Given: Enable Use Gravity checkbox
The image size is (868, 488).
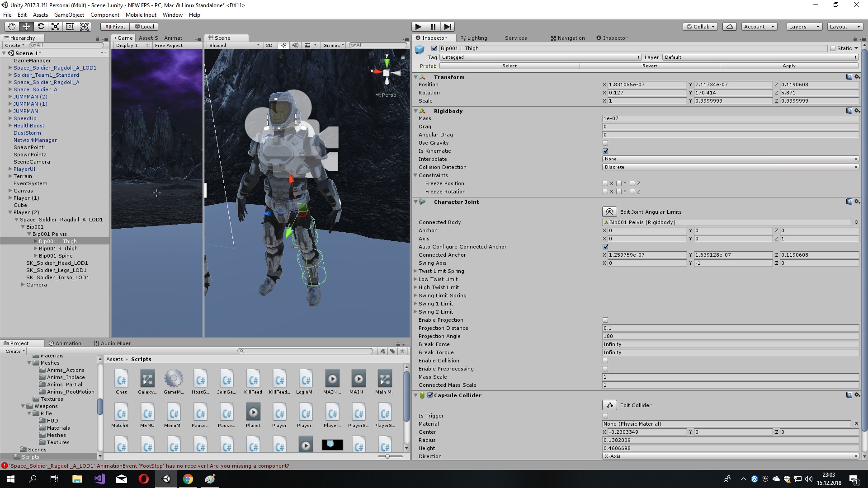Looking at the screenshot, I should click(605, 143).
